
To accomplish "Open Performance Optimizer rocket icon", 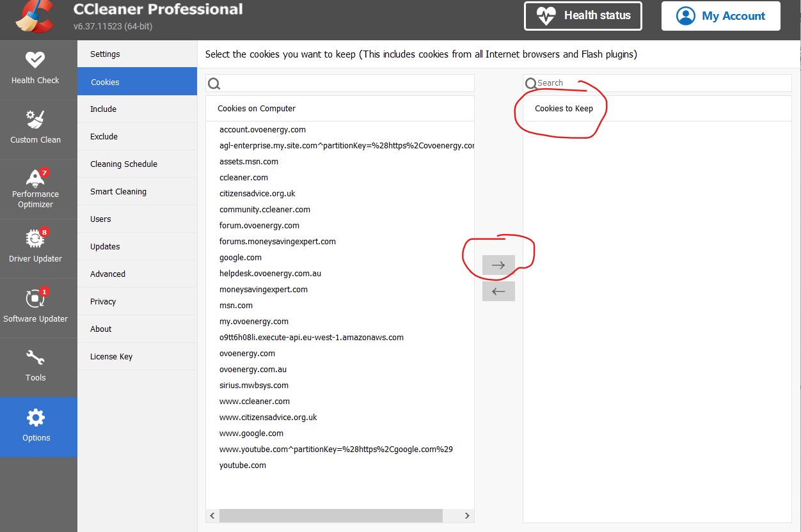I will pos(35,177).
